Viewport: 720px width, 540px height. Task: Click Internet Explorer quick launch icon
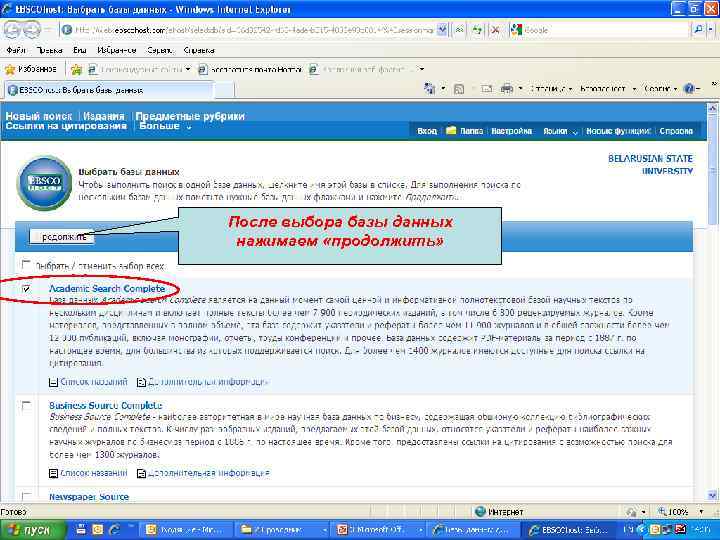(114, 529)
